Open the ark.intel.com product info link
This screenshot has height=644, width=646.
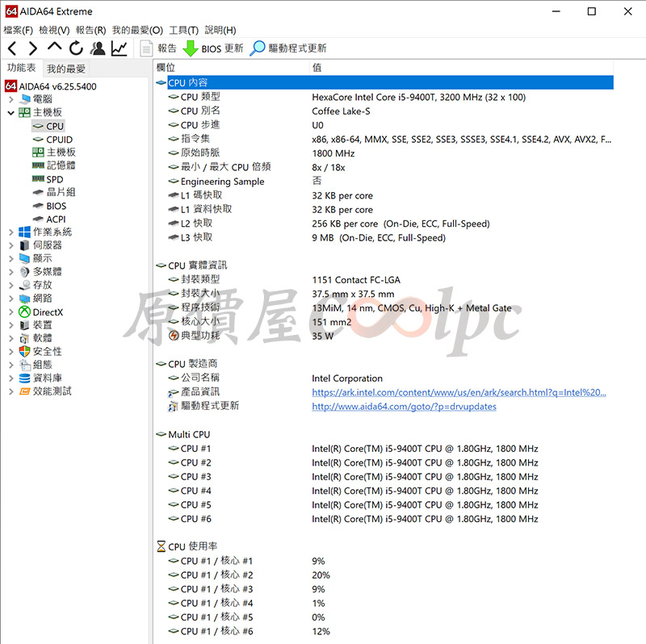[x=459, y=392]
